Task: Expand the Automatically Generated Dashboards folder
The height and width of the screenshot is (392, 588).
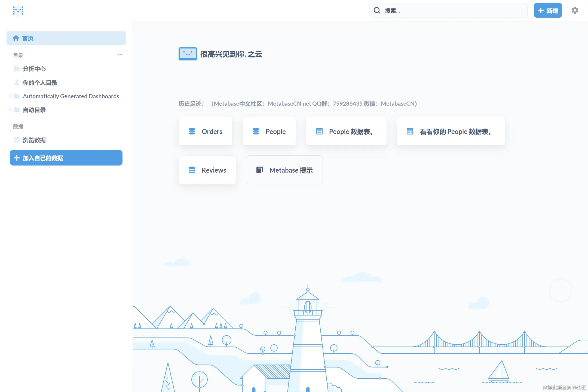Action: point(10,96)
